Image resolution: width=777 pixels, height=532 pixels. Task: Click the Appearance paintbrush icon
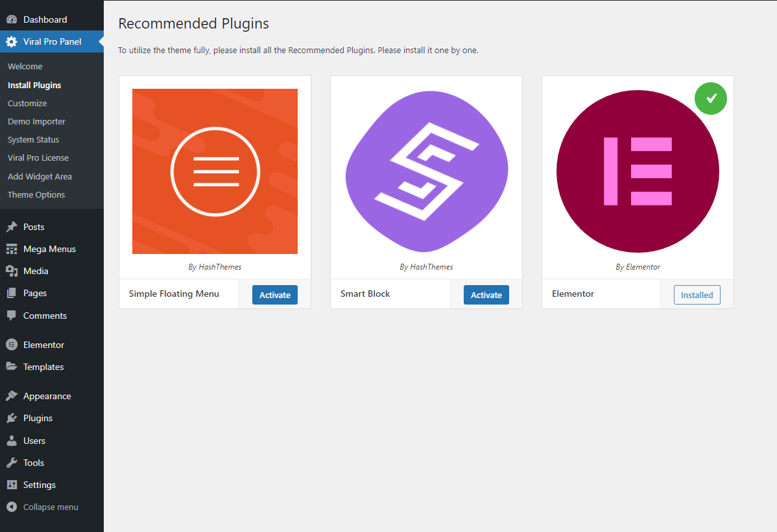(12, 396)
